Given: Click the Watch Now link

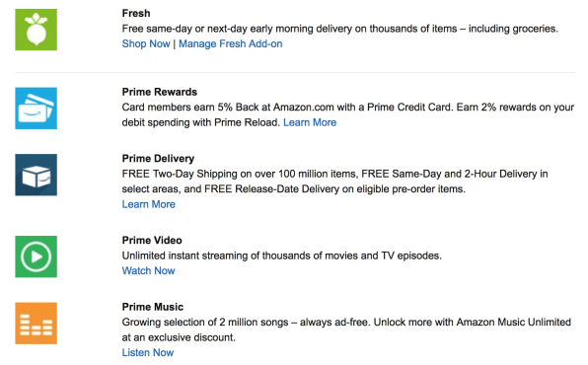Looking at the screenshot, I should (x=149, y=271).
